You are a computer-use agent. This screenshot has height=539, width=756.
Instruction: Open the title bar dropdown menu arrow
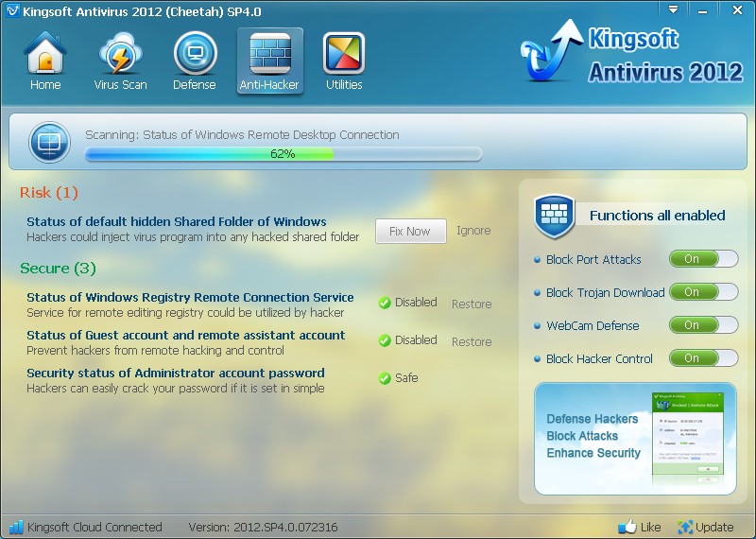click(x=673, y=9)
